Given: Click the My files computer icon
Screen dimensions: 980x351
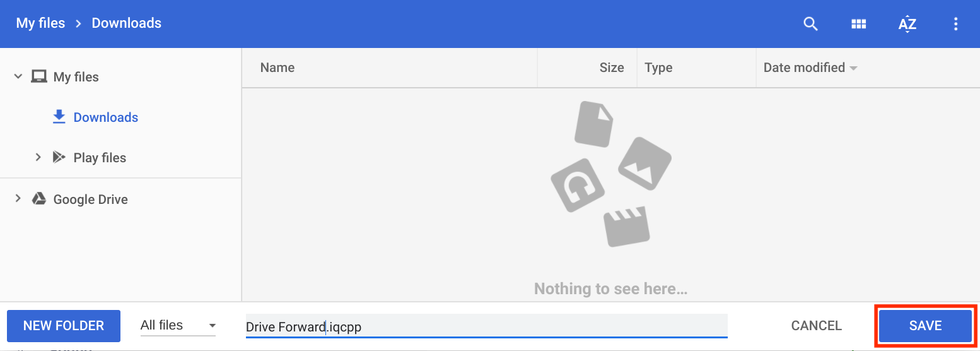Looking at the screenshot, I should (x=39, y=77).
